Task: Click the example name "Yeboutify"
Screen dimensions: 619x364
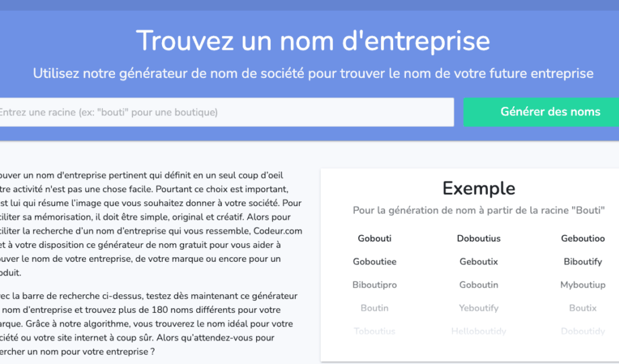Action: pos(479,308)
